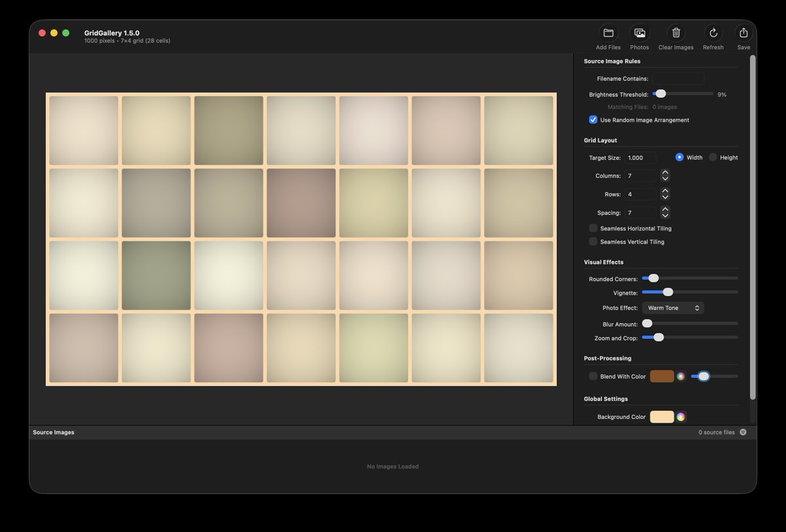Toggle Use Random Image Arrangement checkbox

click(x=593, y=120)
